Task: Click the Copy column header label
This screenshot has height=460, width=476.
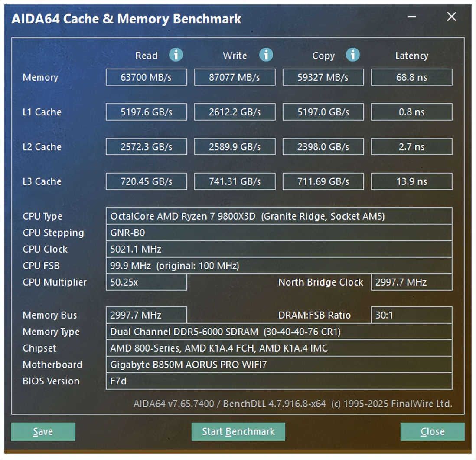Action: pyautogui.click(x=323, y=56)
